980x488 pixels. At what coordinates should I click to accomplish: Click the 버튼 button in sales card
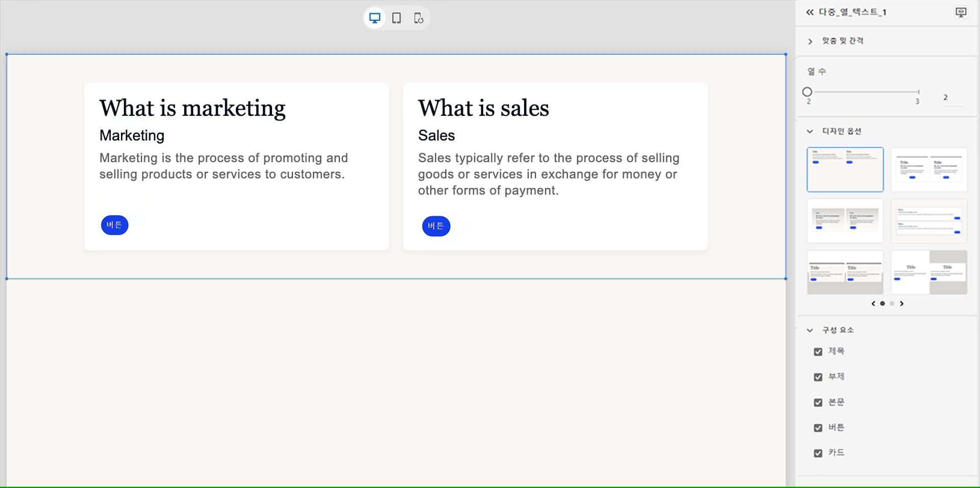coord(436,226)
